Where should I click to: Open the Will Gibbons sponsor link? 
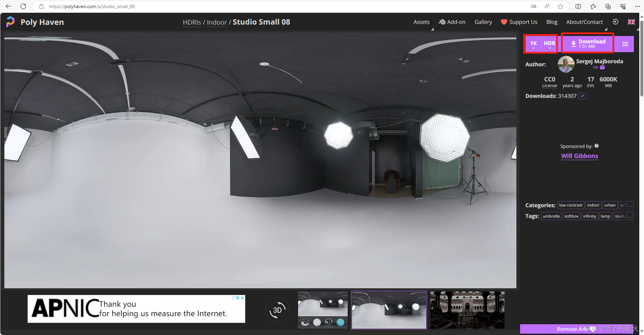click(x=579, y=156)
